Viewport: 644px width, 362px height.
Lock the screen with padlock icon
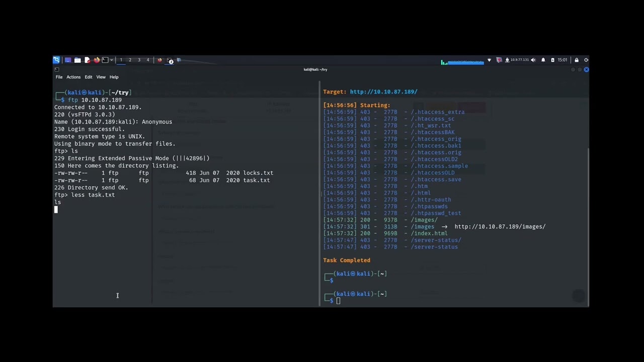[577, 60]
